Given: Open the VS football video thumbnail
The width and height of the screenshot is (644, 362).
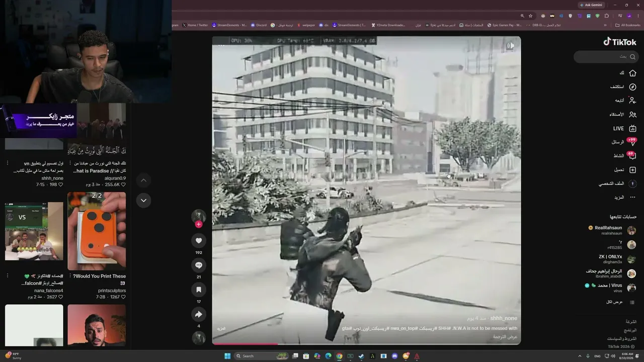Looking at the screenshot, I should pos(34,231).
